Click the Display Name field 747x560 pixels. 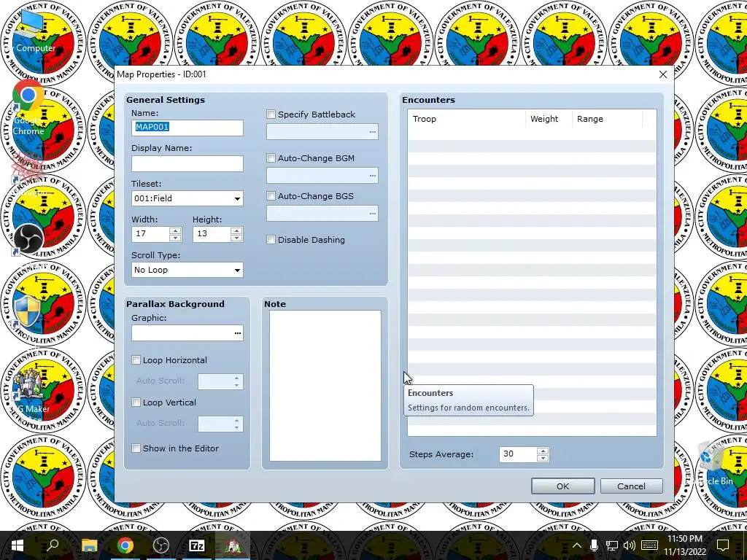click(x=187, y=163)
